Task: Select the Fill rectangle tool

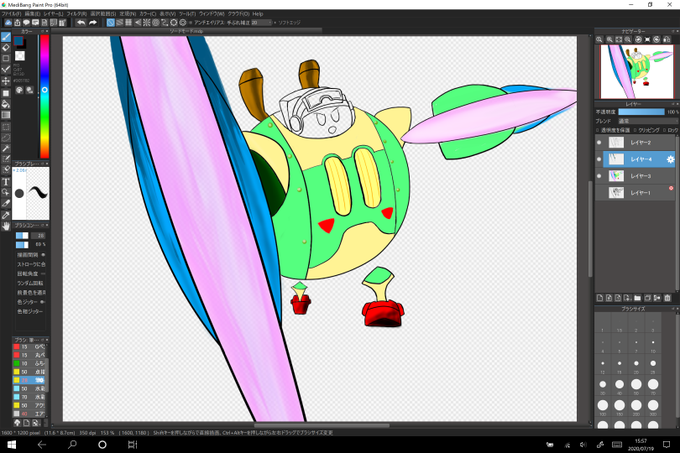Action: [x=6, y=93]
